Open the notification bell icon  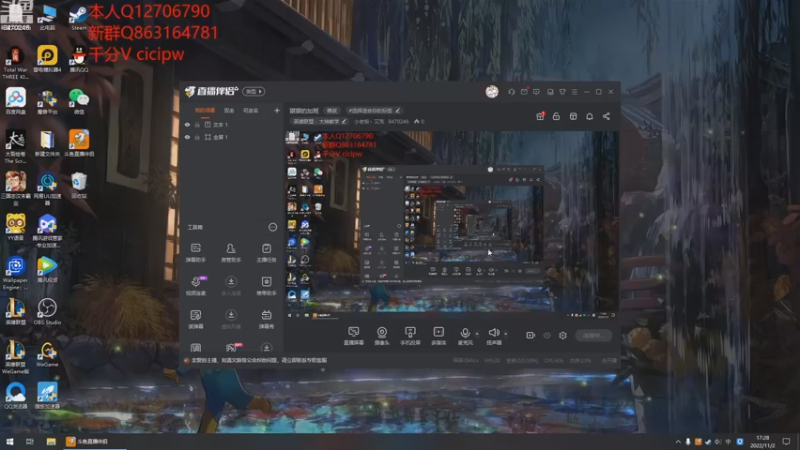[x=589, y=116]
